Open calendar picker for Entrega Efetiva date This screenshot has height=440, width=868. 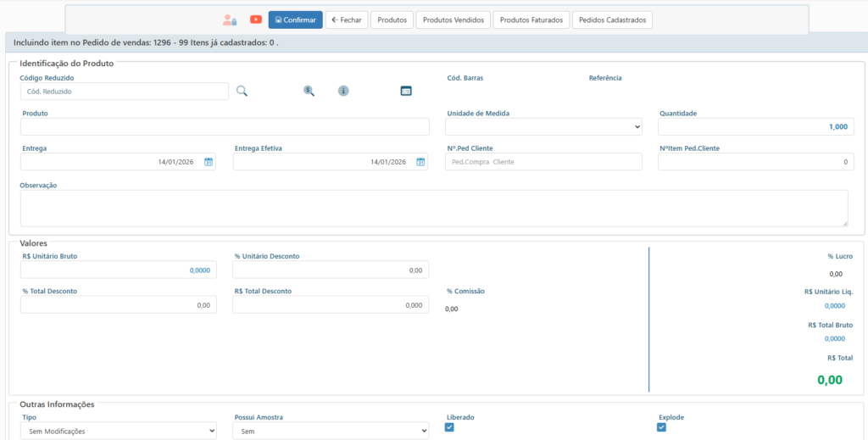point(420,162)
